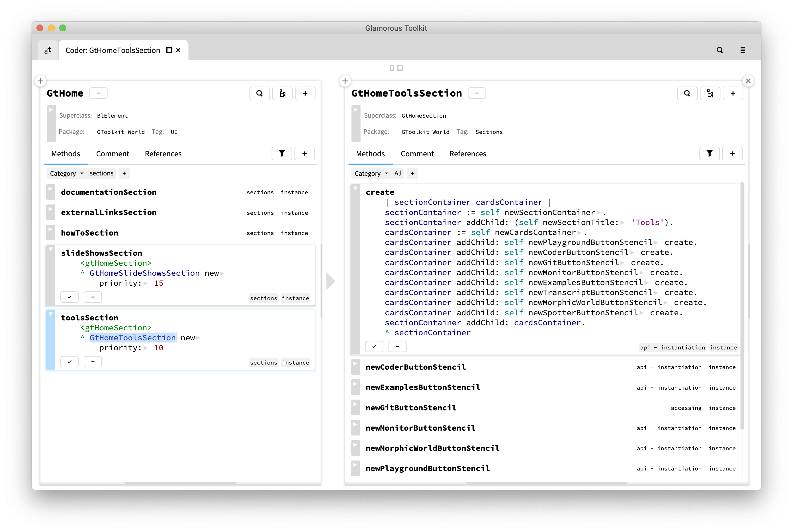Add a new class in the GtHome coder
Image resolution: width=793 pixels, height=532 pixels.
click(305, 93)
